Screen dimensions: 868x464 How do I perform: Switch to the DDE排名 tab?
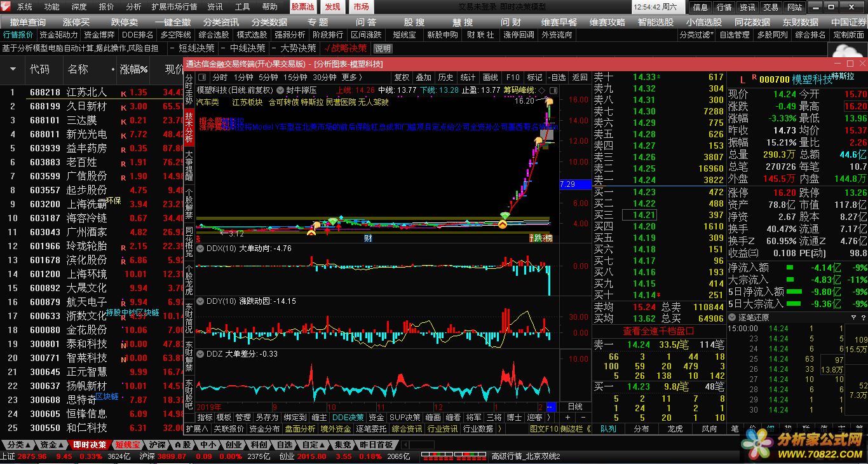(138, 35)
